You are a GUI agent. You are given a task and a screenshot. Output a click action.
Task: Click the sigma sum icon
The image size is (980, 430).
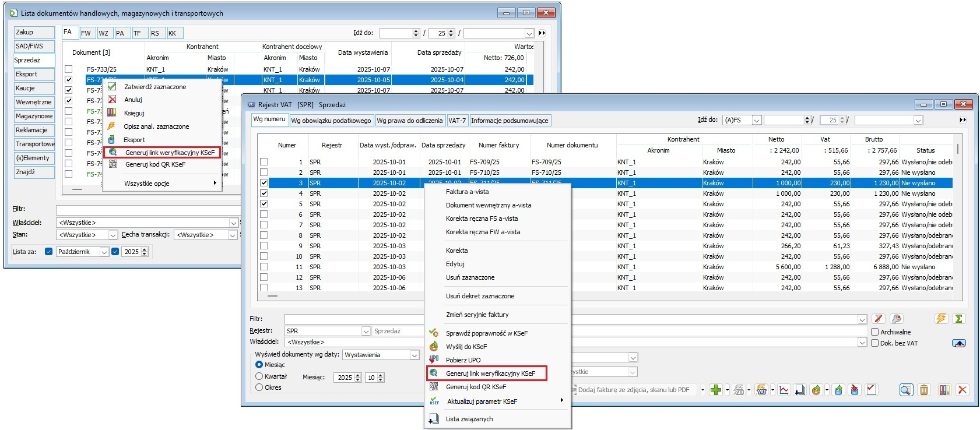pos(958,319)
